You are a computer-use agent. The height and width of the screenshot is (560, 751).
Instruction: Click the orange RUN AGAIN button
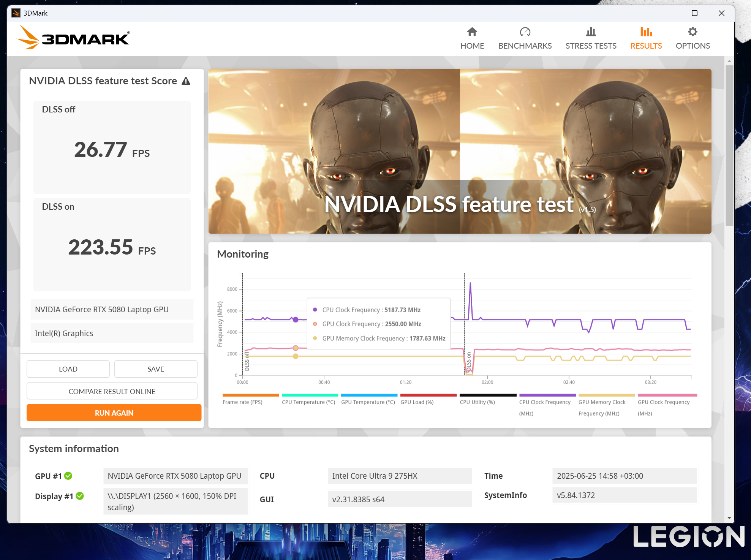pos(114,413)
